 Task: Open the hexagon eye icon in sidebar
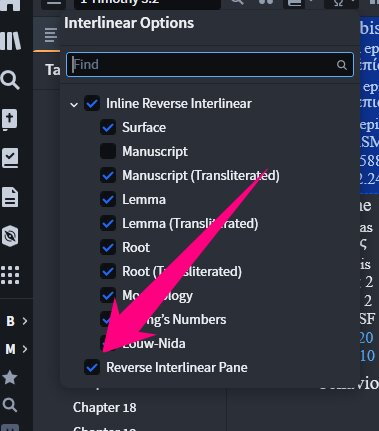10,236
